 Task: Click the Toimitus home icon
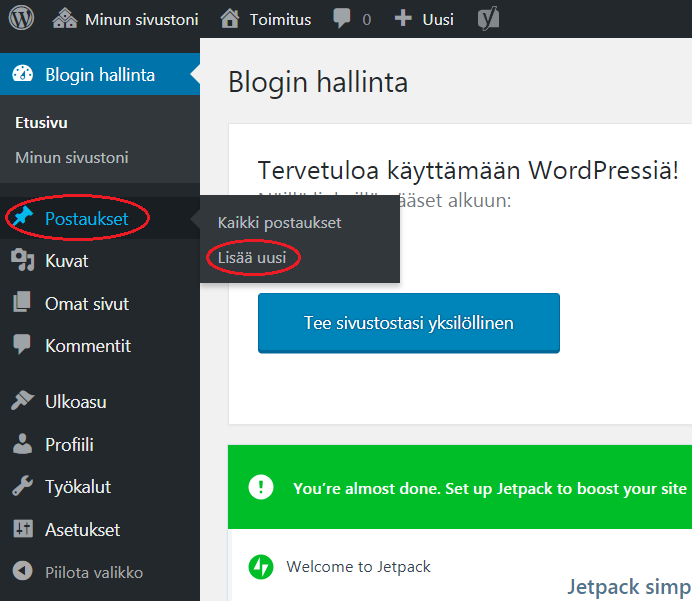[230, 19]
